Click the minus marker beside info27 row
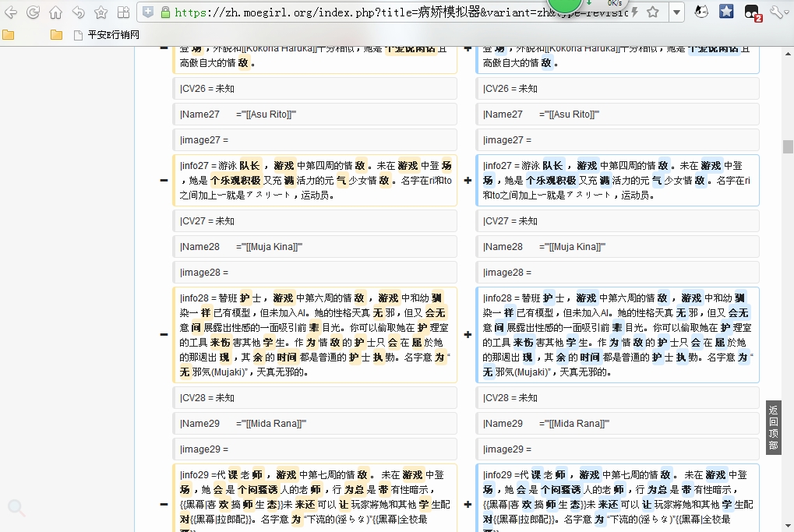This screenshot has height=532, width=794. [x=164, y=181]
